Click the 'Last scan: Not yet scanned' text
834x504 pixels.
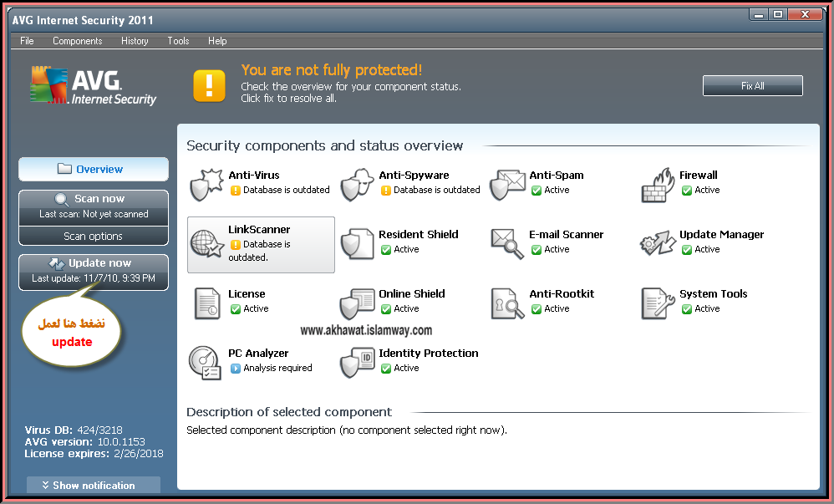(x=94, y=214)
